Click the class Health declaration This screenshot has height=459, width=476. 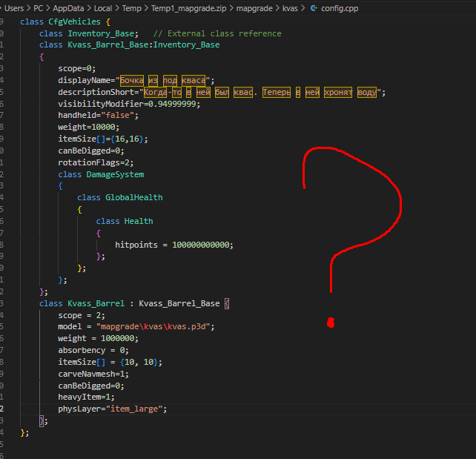pyautogui.click(x=125, y=221)
